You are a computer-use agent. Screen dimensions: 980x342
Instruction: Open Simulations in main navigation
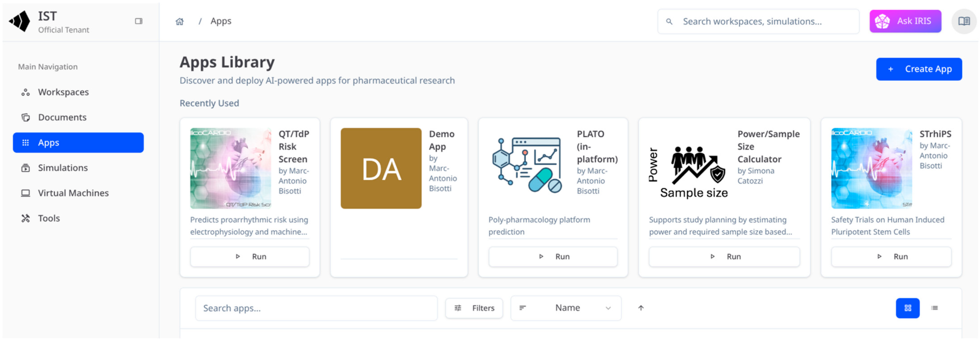78,168
